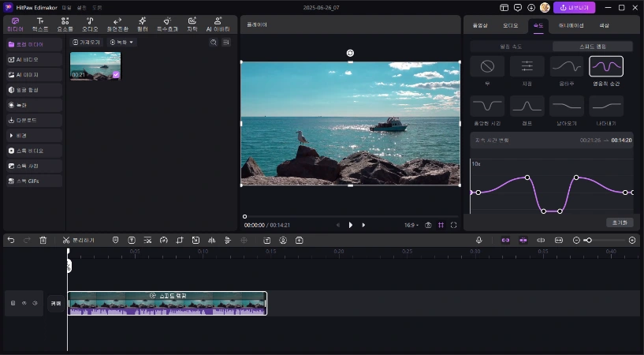This screenshot has height=355, width=644.
Task: Open the Media tab in the top toolbar
Action: point(15,24)
